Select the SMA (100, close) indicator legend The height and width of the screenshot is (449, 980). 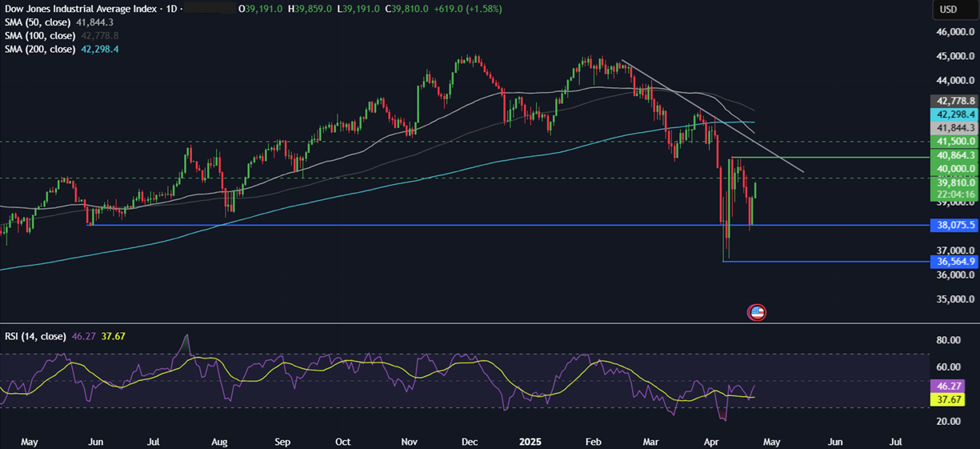click(42, 36)
